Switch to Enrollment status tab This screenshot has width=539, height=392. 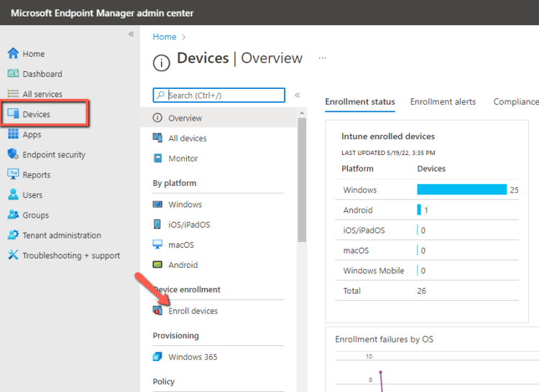[360, 102]
